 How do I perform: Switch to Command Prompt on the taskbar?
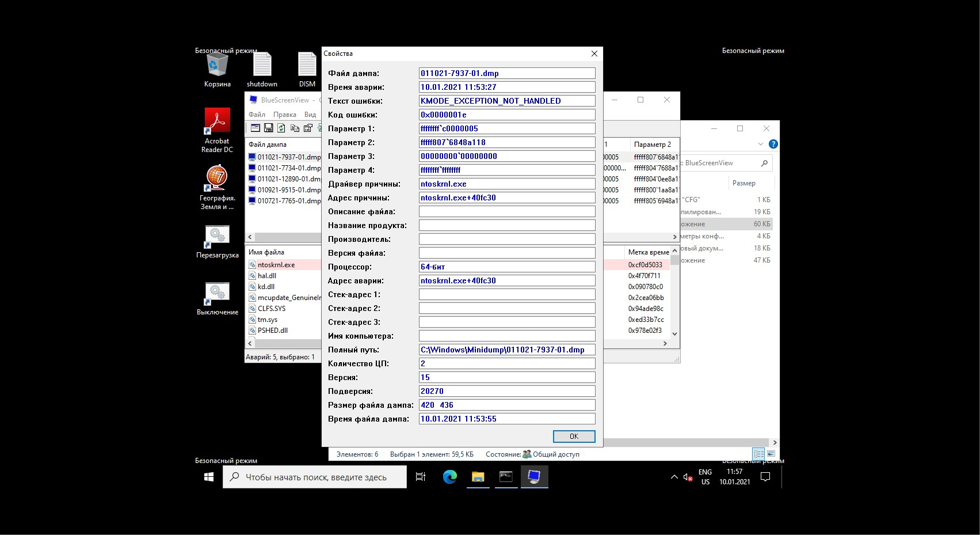point(506,477)
